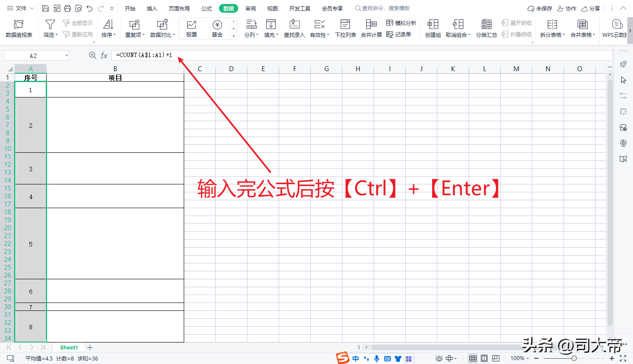Click the zoom in plus button
The image size is (633, 364).
(612, 358)
